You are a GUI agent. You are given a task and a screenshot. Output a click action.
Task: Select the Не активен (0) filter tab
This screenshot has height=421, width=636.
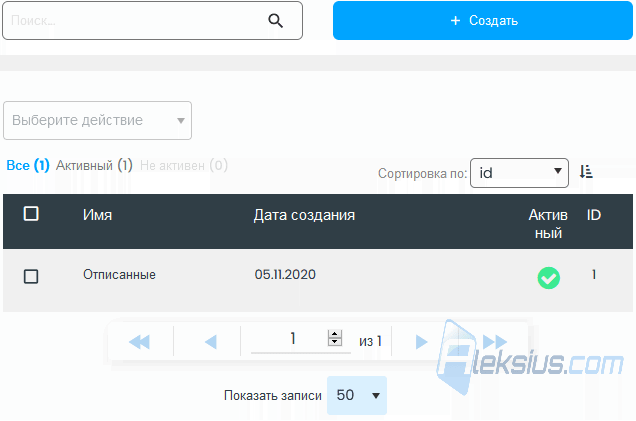(x=184, y=165)
